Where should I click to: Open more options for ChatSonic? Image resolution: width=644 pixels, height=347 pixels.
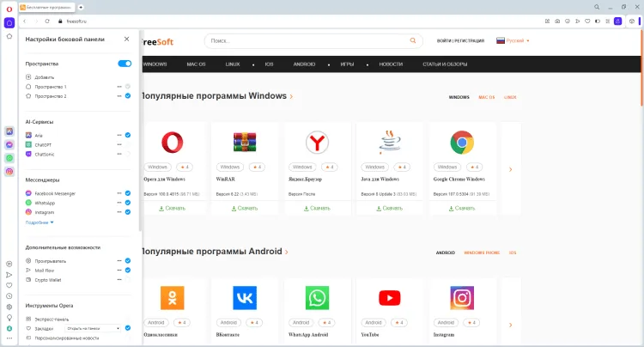(119, 154)
